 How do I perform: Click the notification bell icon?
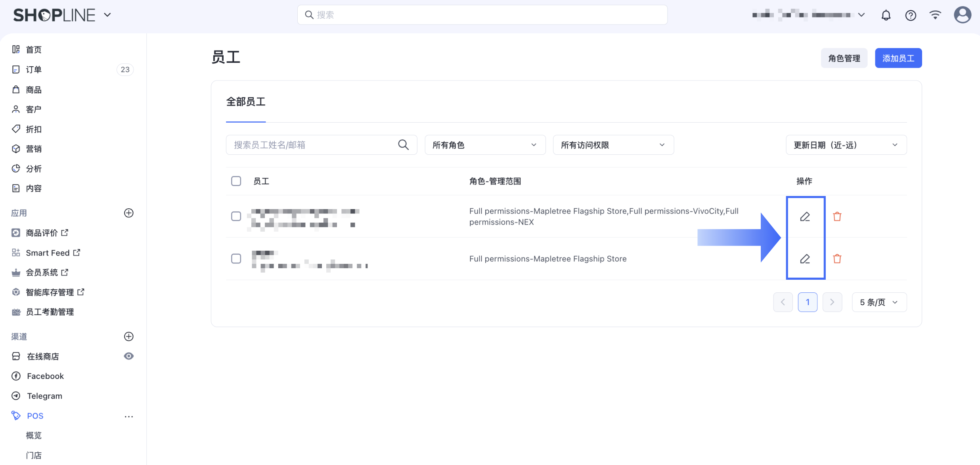[886, 15]
